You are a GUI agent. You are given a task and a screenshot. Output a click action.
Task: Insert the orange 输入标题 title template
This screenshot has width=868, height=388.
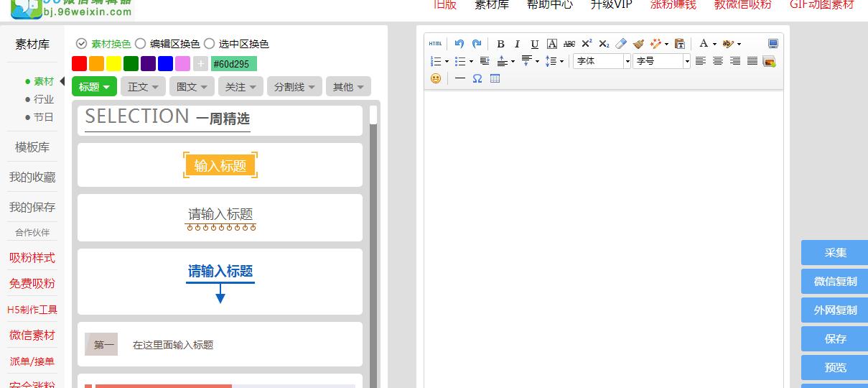[220, 165]
